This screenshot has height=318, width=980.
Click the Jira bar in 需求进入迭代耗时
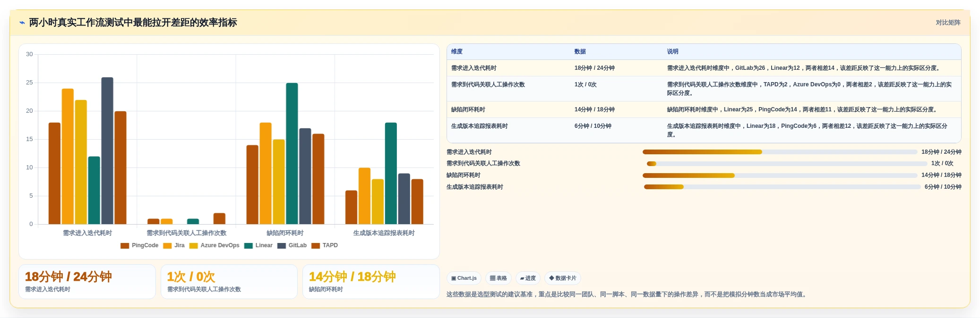[68, 157]
